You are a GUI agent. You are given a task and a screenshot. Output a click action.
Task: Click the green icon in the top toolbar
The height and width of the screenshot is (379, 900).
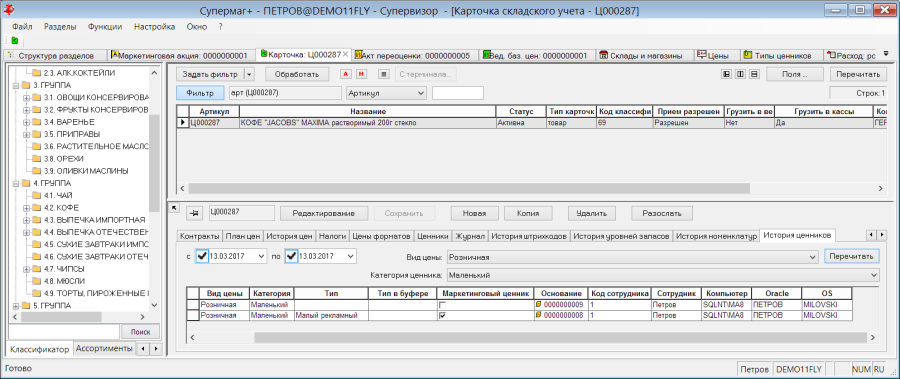coord(14,41)
